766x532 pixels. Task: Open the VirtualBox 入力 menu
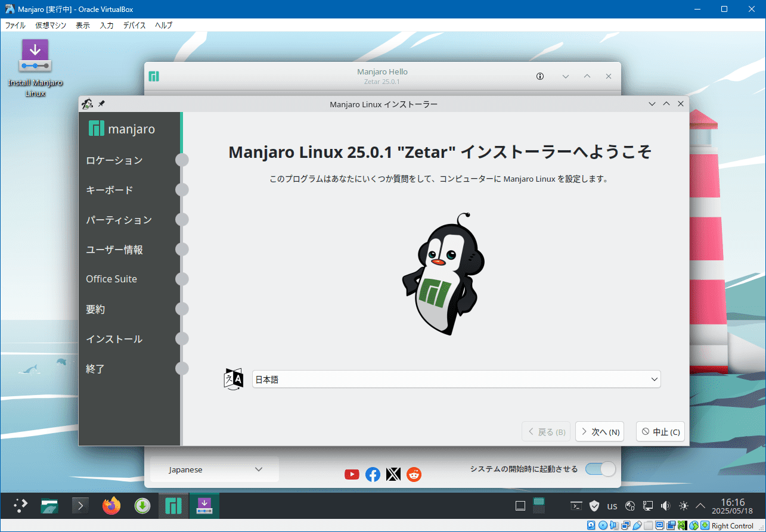click(x=107, y=26)
